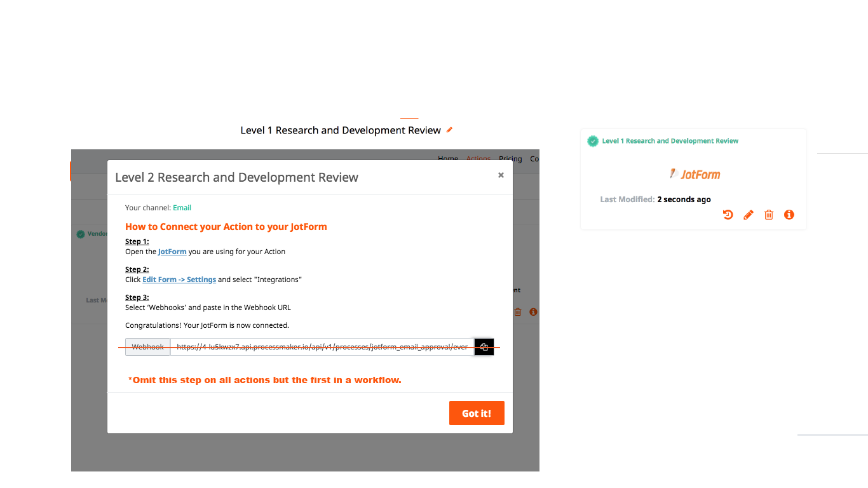This screenshot has height=488, width=868.
Task: Click the copy icon next to the Webhook URL
Action: pos(484,346)
